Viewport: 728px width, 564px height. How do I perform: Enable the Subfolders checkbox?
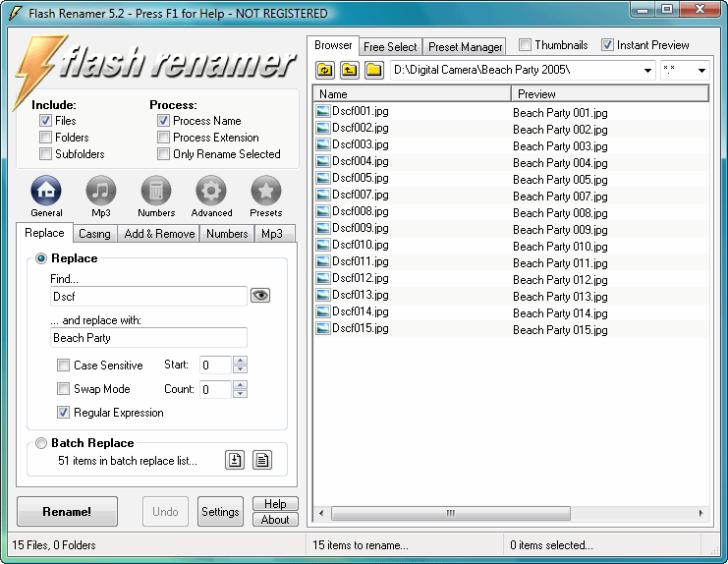click(45, 154)
